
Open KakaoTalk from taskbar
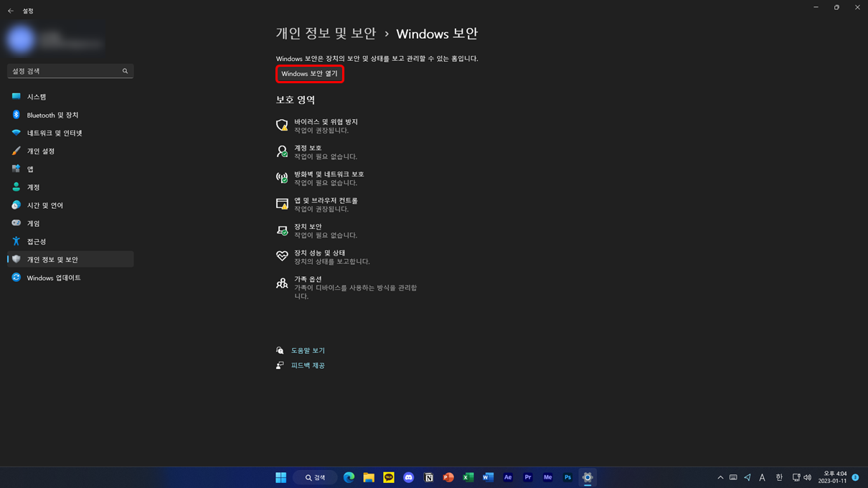click(389, 477)
